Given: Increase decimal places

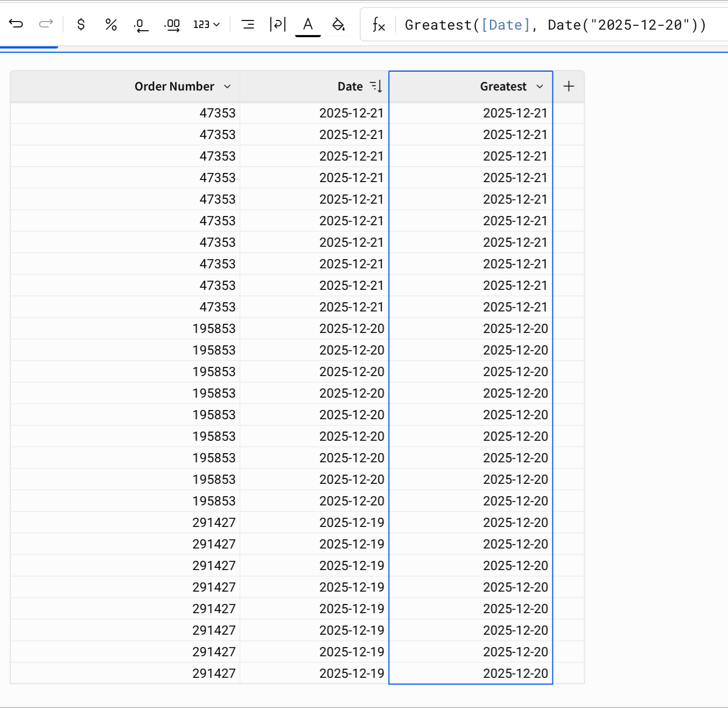Looking at the screenshot, I should [171, 24].
